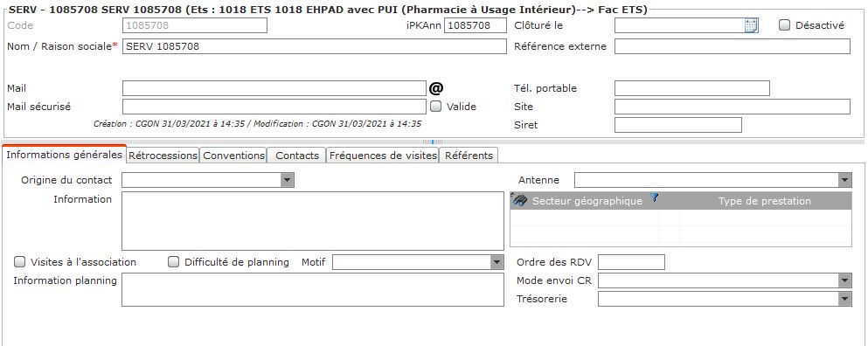Click the Information planning text area
868x346 pixels.
point(313,289)
